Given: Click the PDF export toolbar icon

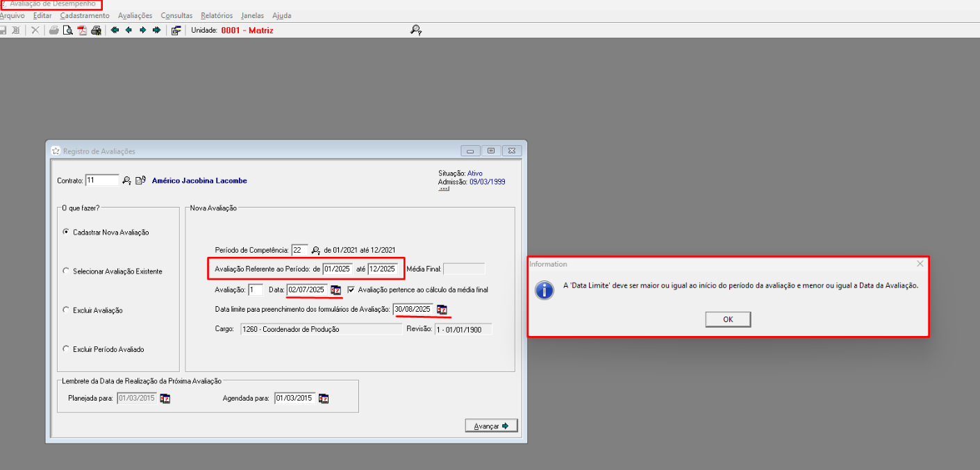Looking at the screenshot, I should tap(81, 30).
